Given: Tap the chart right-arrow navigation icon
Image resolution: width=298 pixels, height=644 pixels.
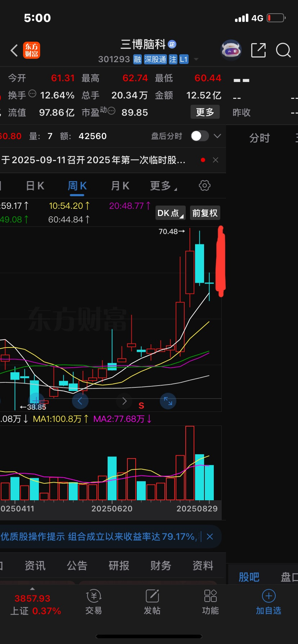Looking at the screenshot, I should click(124, 401).
